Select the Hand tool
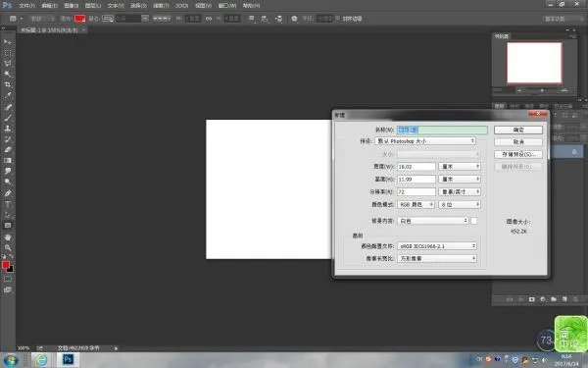This screenshot has width=588, height=368. pyautogui.click(x=8, y=237)
